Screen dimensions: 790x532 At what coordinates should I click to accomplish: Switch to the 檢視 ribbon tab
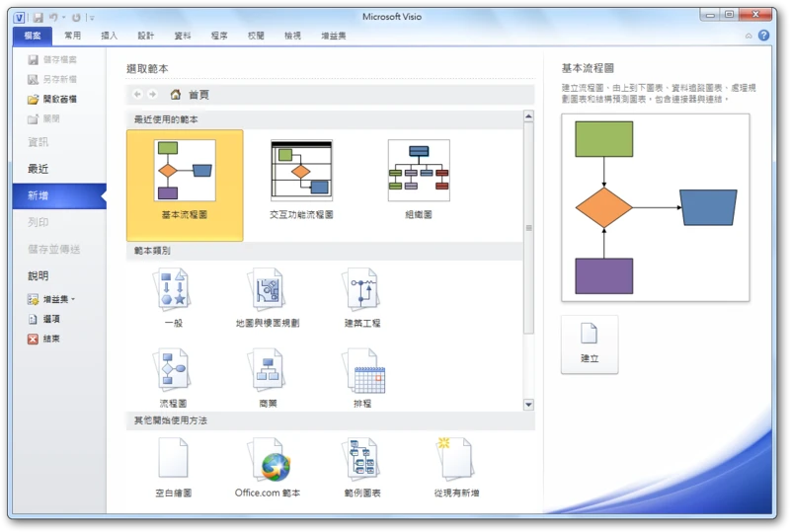point(292,36)
